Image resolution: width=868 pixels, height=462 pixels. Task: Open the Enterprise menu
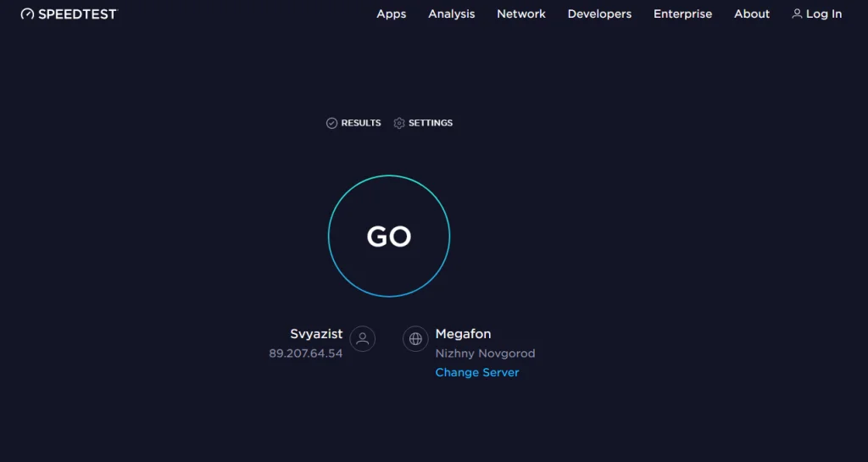pyautogui.click(x=682, y=14)
